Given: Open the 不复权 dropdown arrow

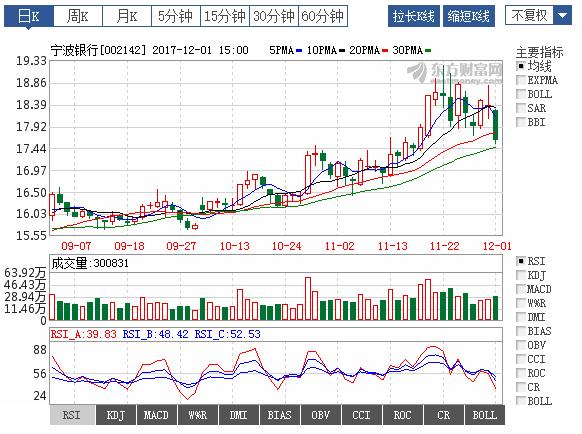Looking at the screenshot, I should (562, 16).
